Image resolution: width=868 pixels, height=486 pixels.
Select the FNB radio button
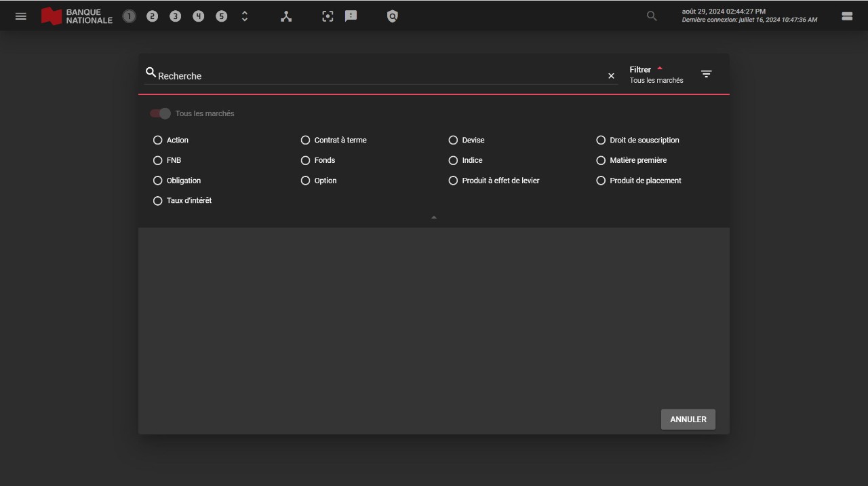coord(157,160)
